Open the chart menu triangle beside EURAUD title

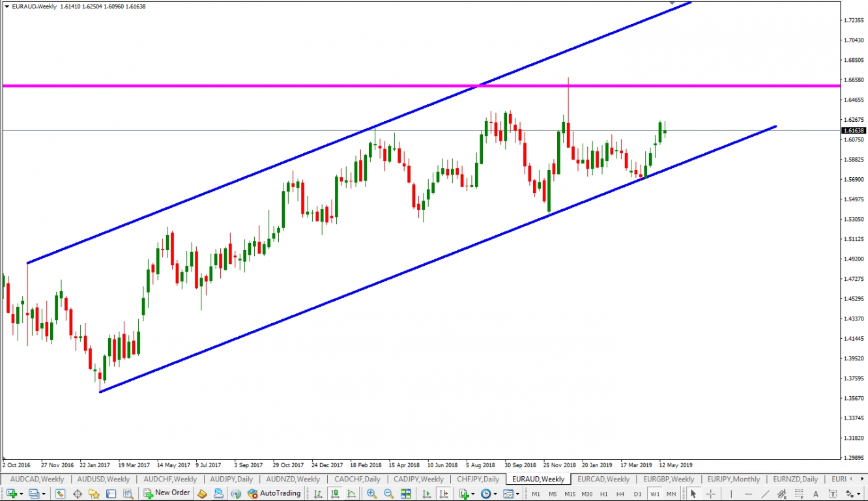(x=7, y=6)
